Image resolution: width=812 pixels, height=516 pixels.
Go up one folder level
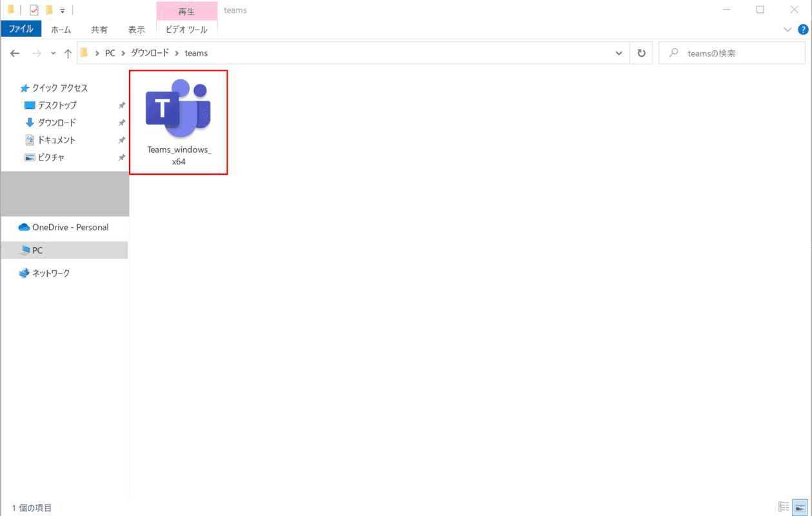click(68, 54)
